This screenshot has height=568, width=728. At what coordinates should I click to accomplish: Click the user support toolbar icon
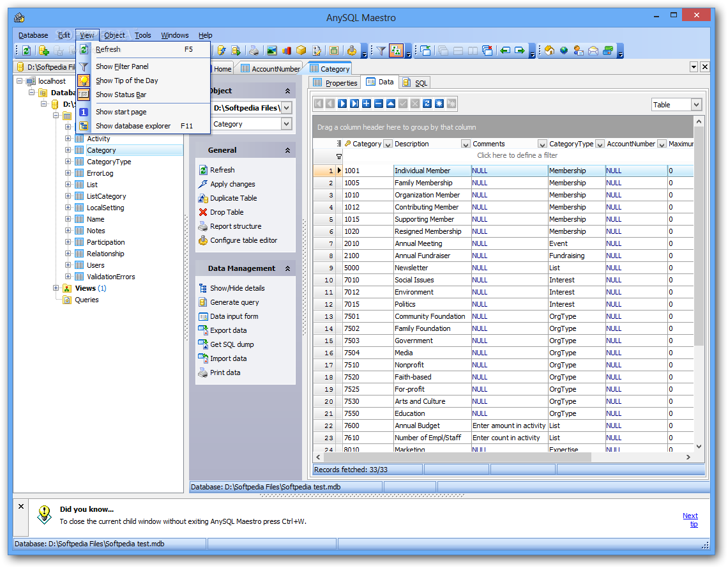(x=579, y=50)
